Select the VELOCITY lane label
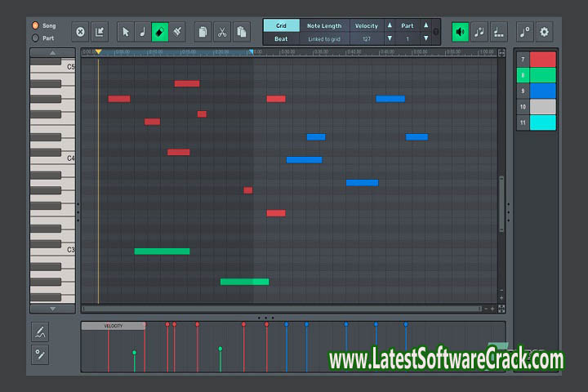Screen dimensions: 588x392 pos(113,326)
